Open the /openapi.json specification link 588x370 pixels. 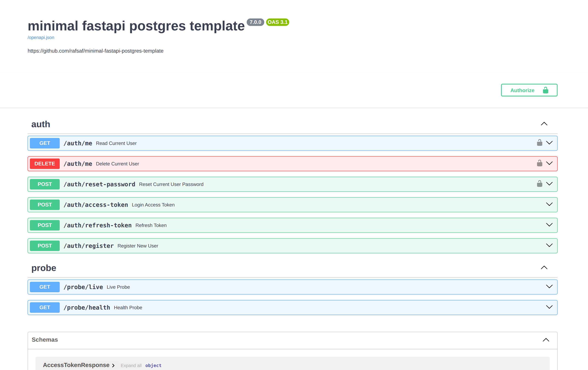41,37
